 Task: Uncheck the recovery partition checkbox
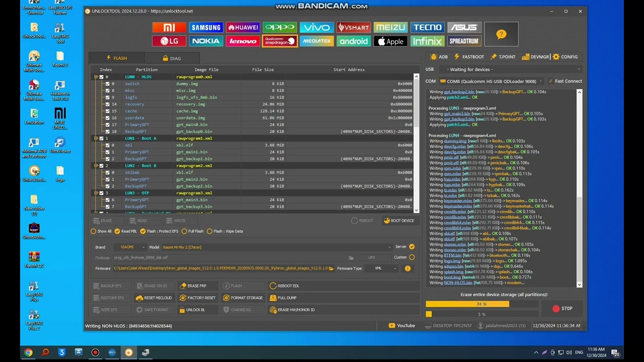tap(108, 104)
